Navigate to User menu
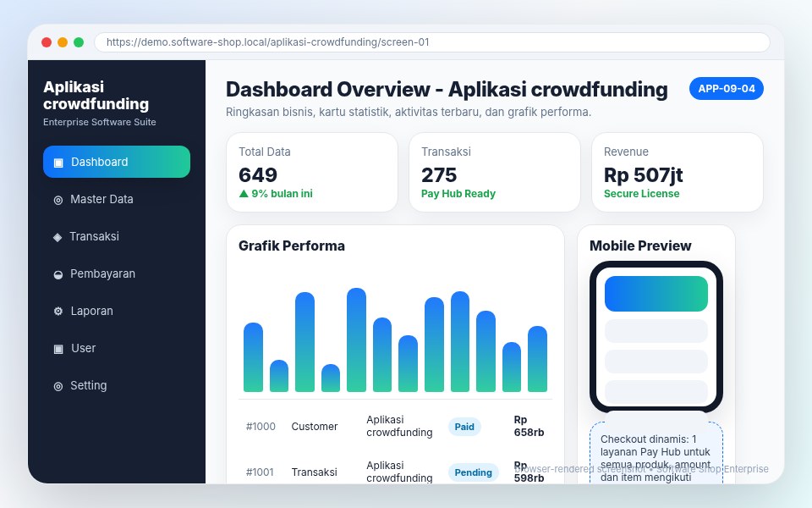 [x=117, y=348]
